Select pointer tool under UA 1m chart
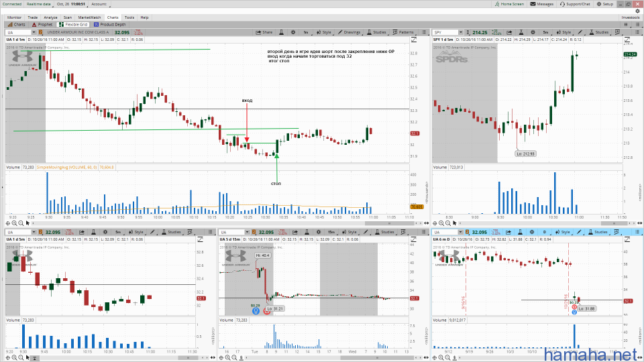Image resolution: width=644 pixels, height=362 pixels. tap(28, 223)
